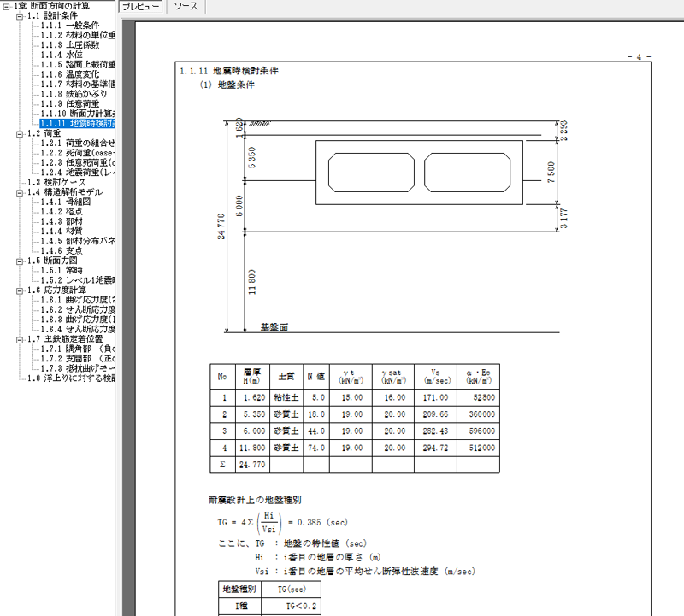Select tree item 1.1.5 路面上載荷重

(78, 65)
